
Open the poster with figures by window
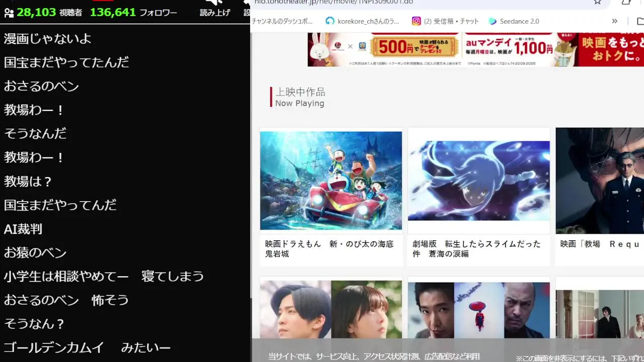tap(600, 314)
